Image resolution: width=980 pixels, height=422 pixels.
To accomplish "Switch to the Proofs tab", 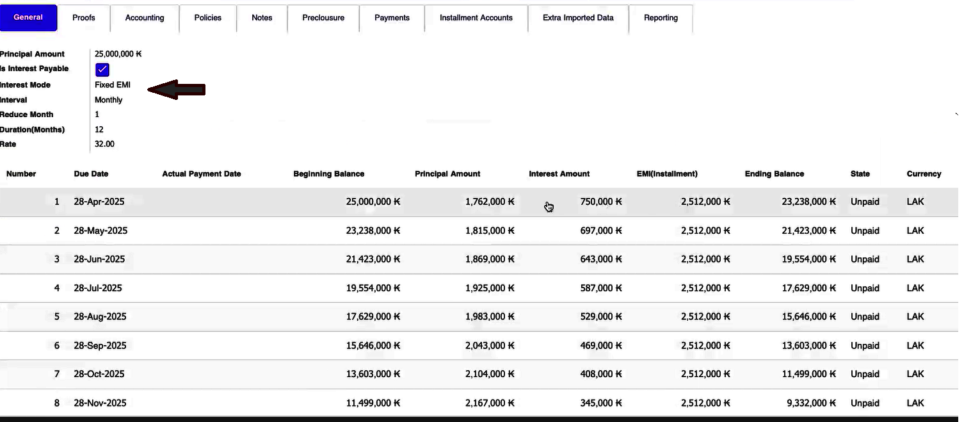I will pyautogui.click(x=84, y=18).
